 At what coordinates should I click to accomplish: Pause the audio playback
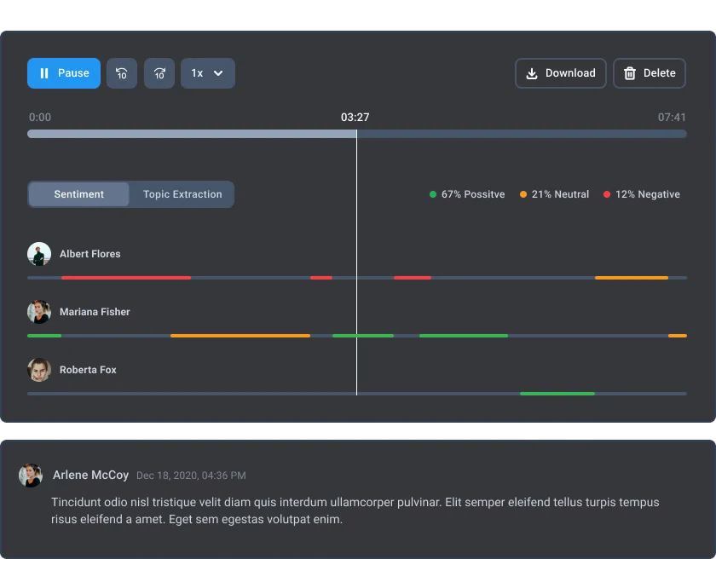coord(64,73)
